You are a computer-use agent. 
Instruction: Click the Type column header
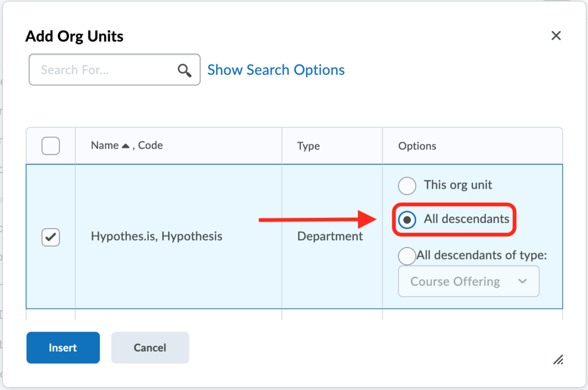pos(308,146)
